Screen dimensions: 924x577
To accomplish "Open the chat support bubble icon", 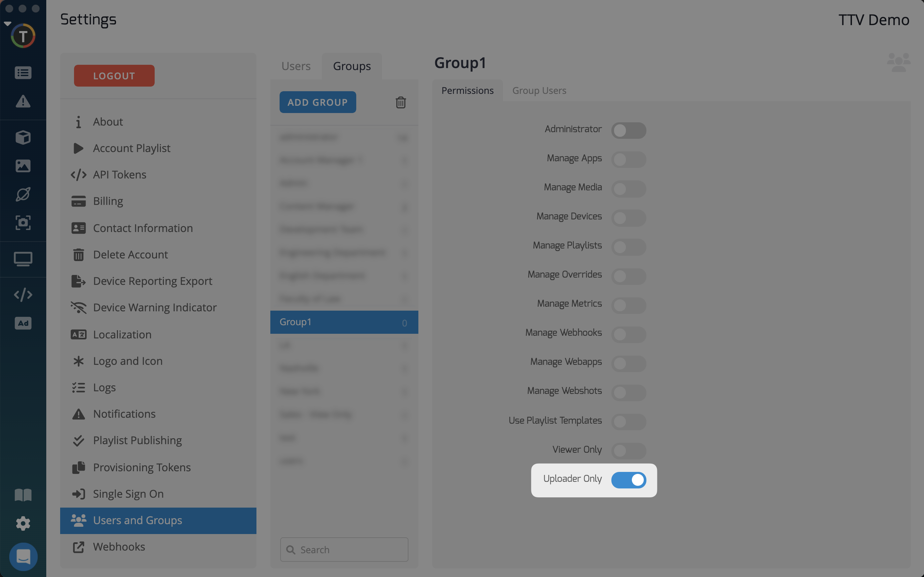I will click(23, 557).
